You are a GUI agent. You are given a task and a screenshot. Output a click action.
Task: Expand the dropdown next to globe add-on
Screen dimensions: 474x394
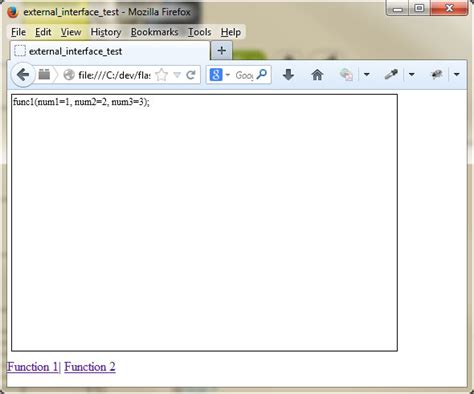(367, 75)
